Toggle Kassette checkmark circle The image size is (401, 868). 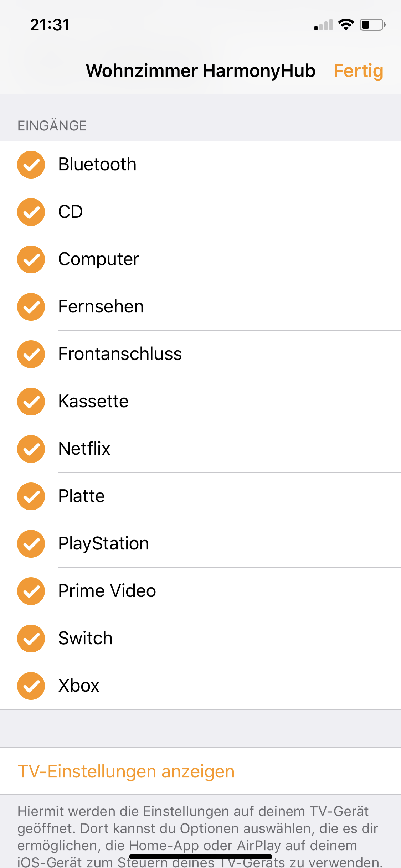point(31,402)
